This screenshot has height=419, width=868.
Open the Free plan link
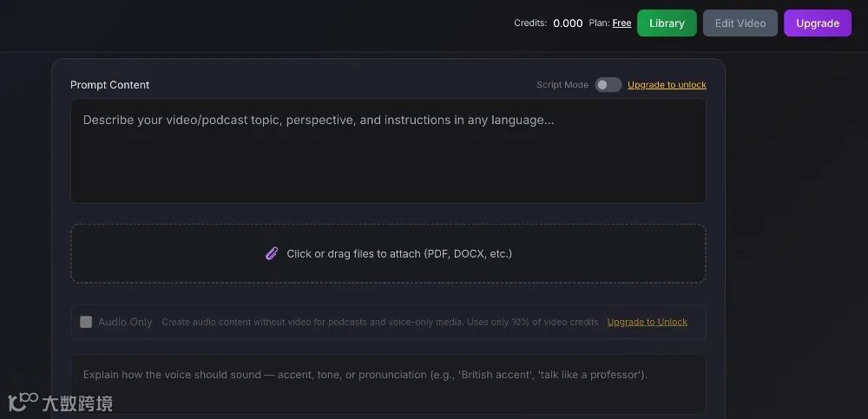[621, 23]
